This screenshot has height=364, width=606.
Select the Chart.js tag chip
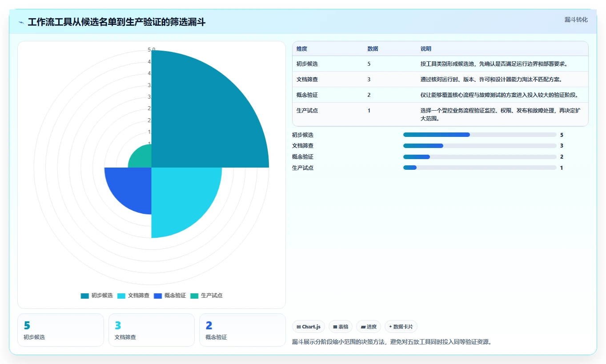[x=309, y=327]
